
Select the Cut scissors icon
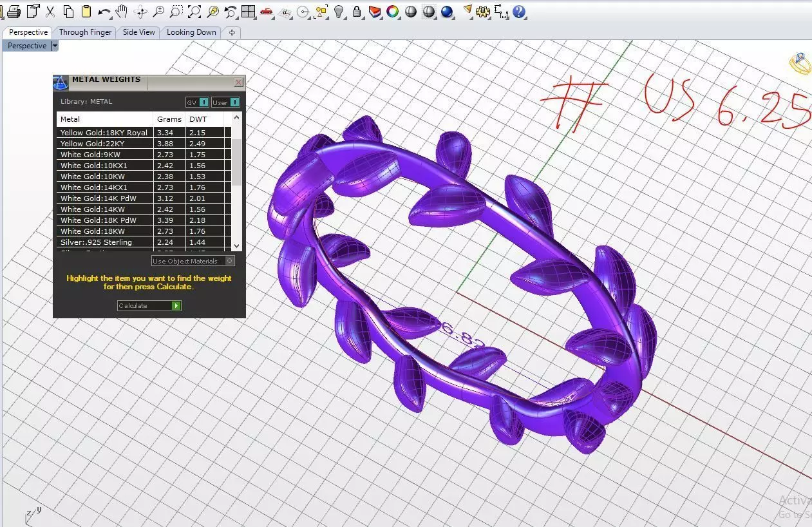[x=50, y=12]
